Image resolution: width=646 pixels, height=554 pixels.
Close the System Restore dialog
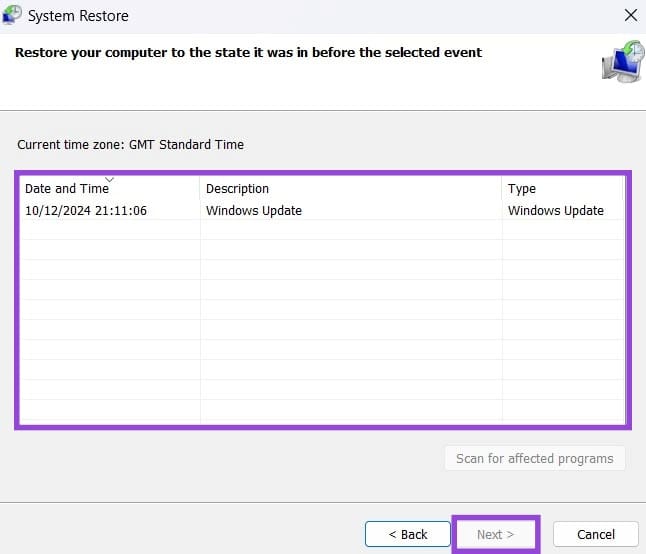(x=630, y=15)
